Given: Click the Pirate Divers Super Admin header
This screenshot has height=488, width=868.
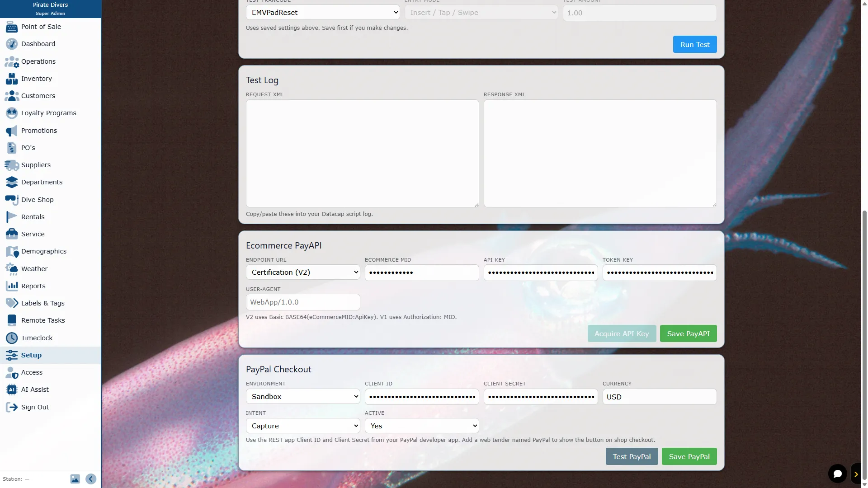Looking at the screenshot, I should (51, 9).
